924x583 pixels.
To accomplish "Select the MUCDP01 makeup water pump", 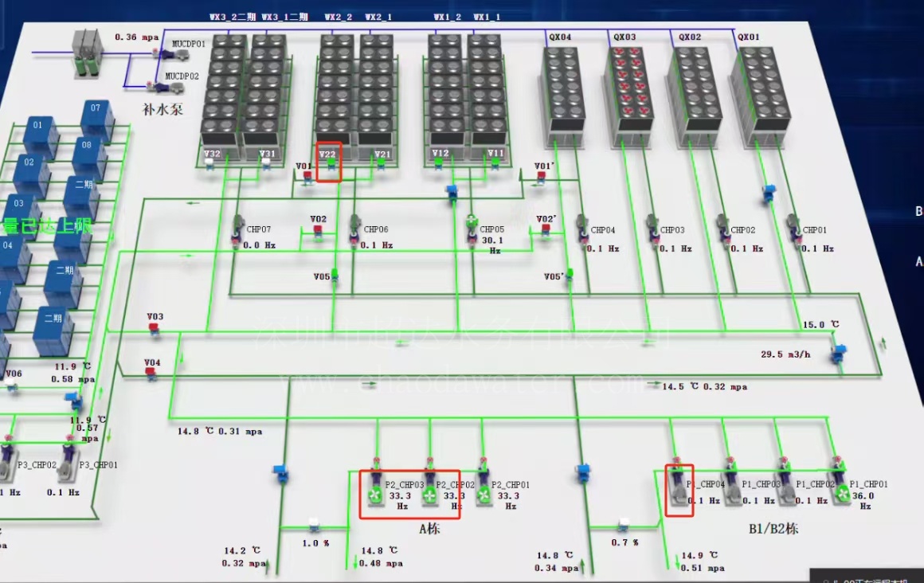I will click(175, 55).
